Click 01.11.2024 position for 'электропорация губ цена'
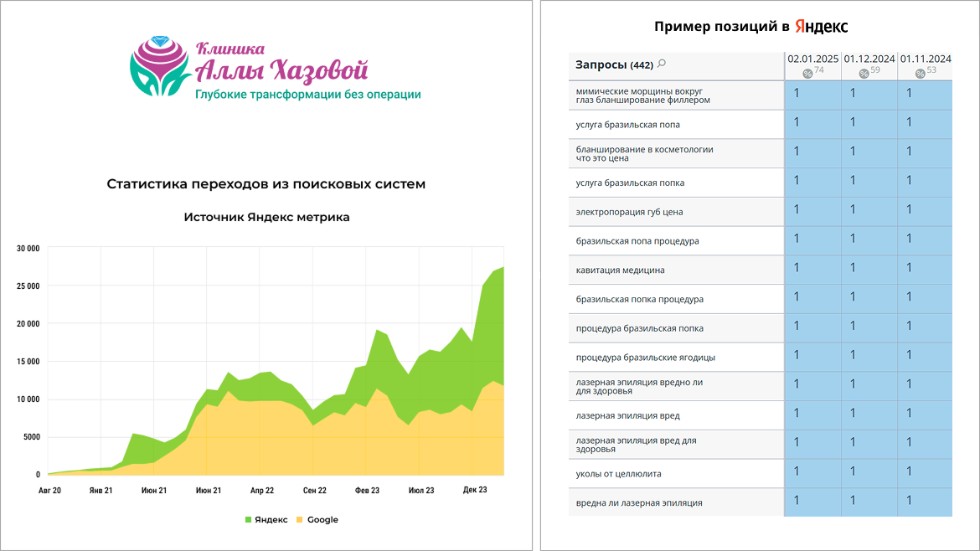The height and width of the screenshot is (551, 980). click(x=925, y=212)
